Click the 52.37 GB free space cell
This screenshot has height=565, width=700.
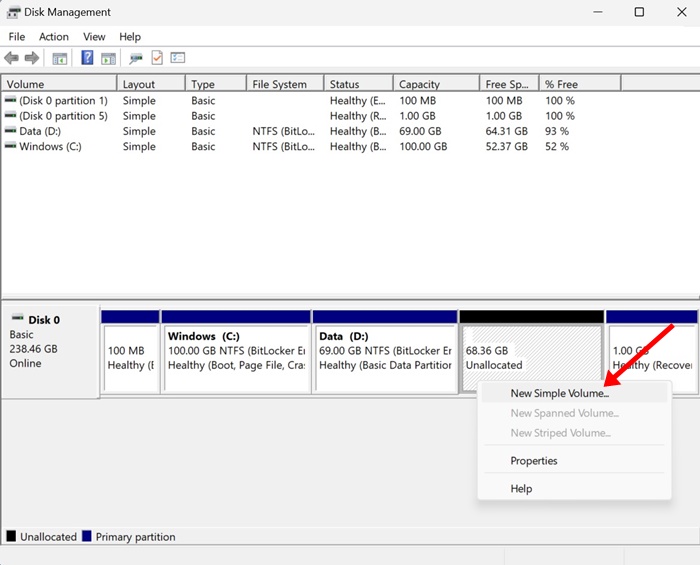(507, 146)
